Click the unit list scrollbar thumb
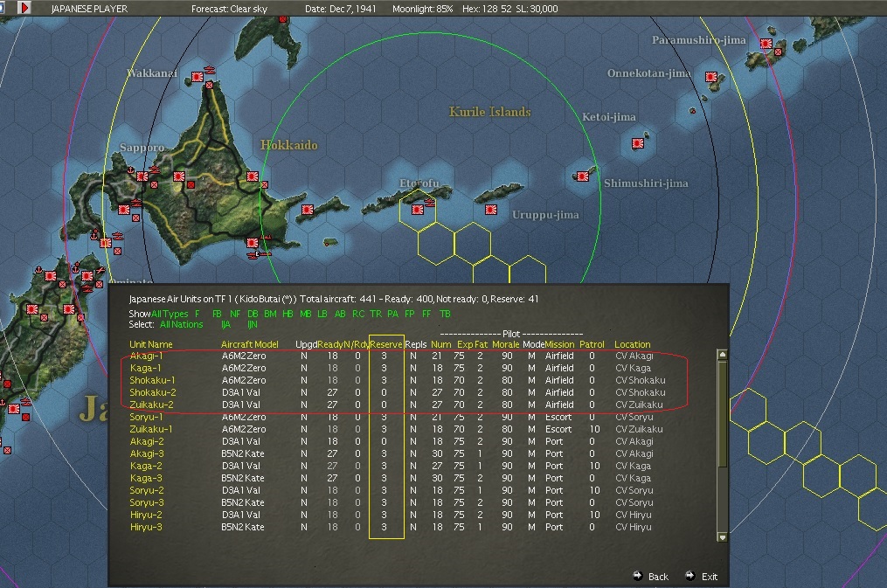887x588 pixels. click(x=722, y=412)
